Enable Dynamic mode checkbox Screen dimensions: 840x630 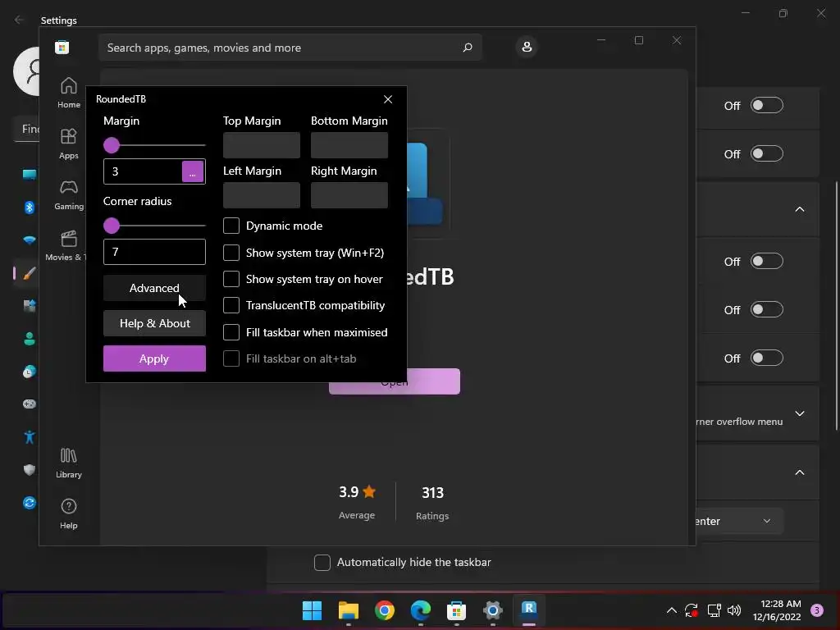(x=231, y=226)
